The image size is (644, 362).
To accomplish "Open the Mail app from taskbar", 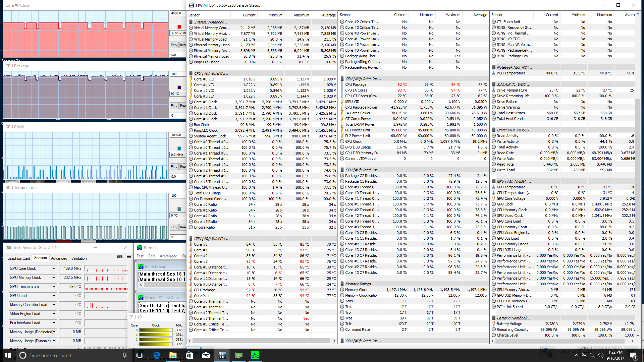I will pos(206,355).
